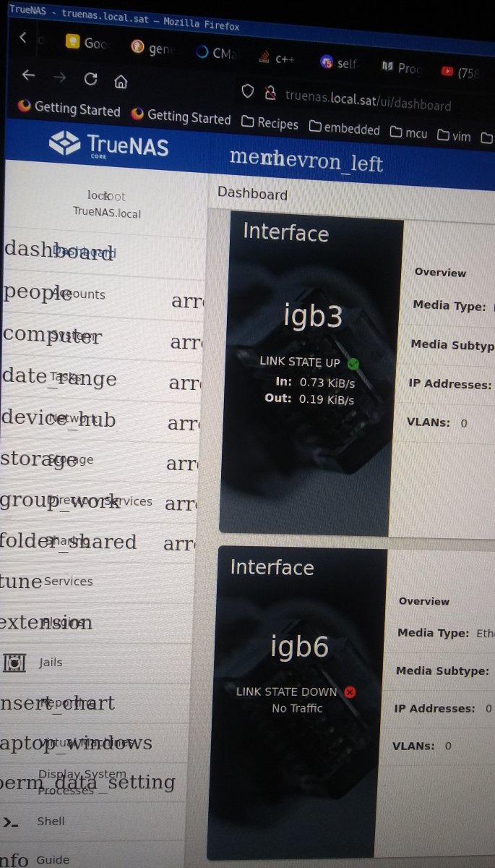Open the vim bookmarks folder
495x868 pixels.
tap(455, 135)
